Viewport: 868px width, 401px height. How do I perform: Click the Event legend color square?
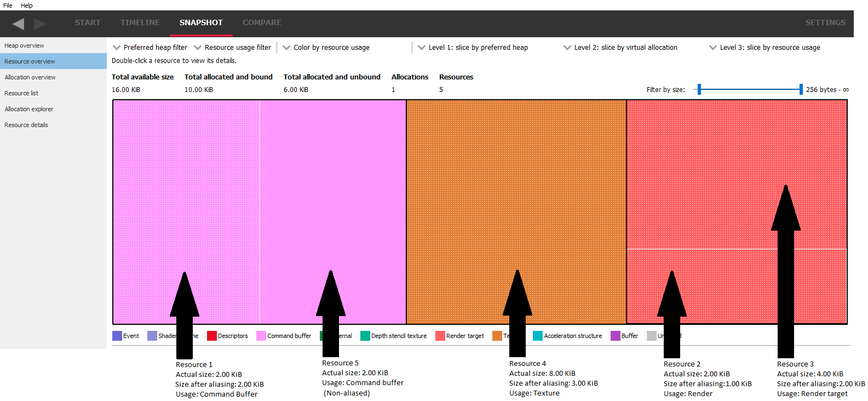click(117, 336)
